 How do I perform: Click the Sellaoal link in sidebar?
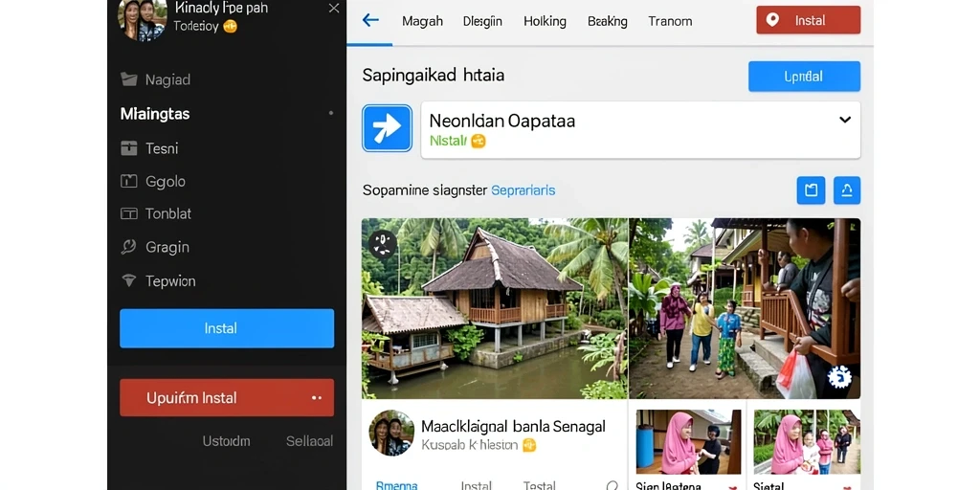(309, 441)
